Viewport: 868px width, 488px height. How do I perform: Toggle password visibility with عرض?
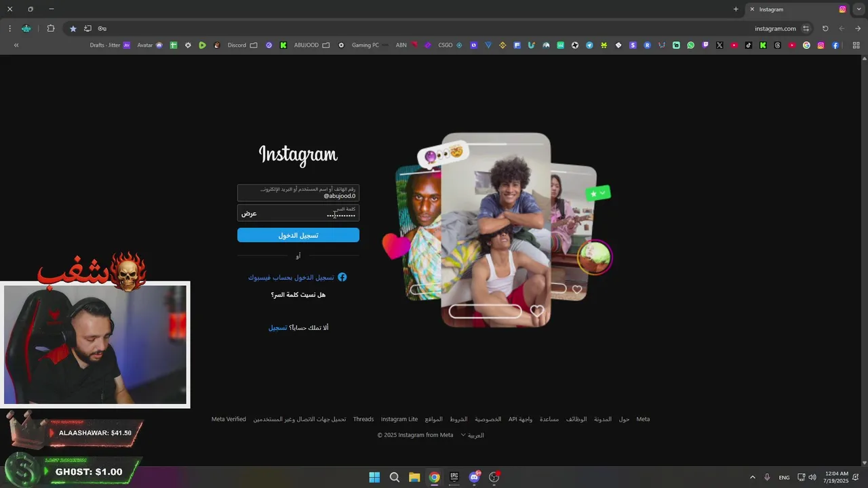coord(249,213)
